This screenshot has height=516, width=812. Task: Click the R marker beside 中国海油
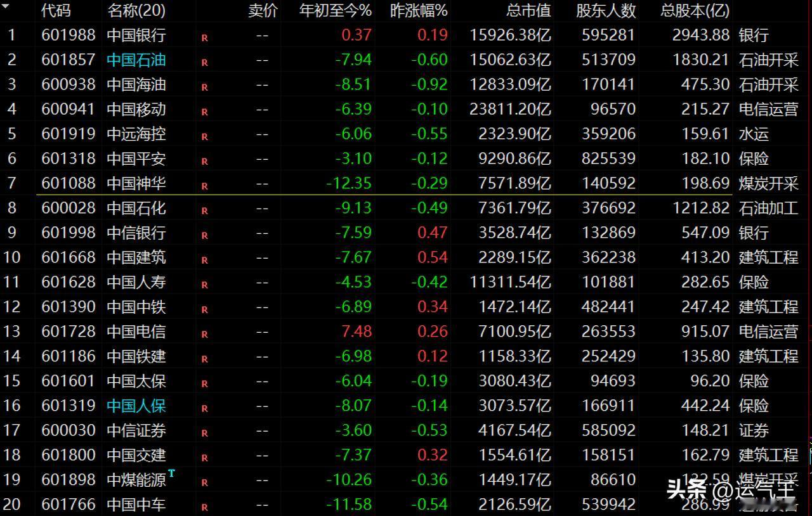pos(204,87)
